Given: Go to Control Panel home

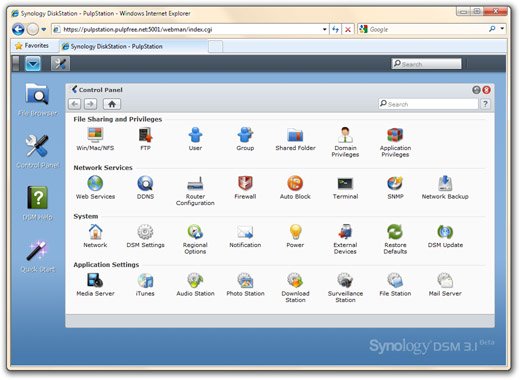Looking at the screenshot, I should [112, 104].
